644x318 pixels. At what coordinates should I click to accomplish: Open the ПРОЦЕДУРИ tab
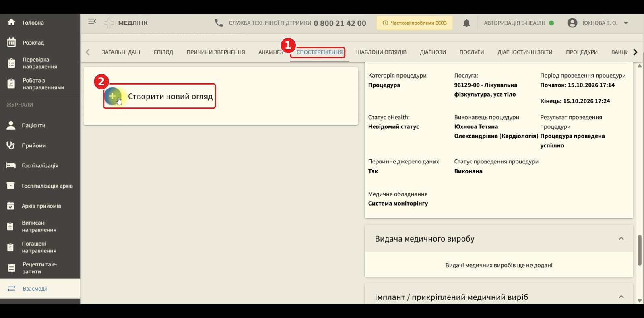point(582,52)
